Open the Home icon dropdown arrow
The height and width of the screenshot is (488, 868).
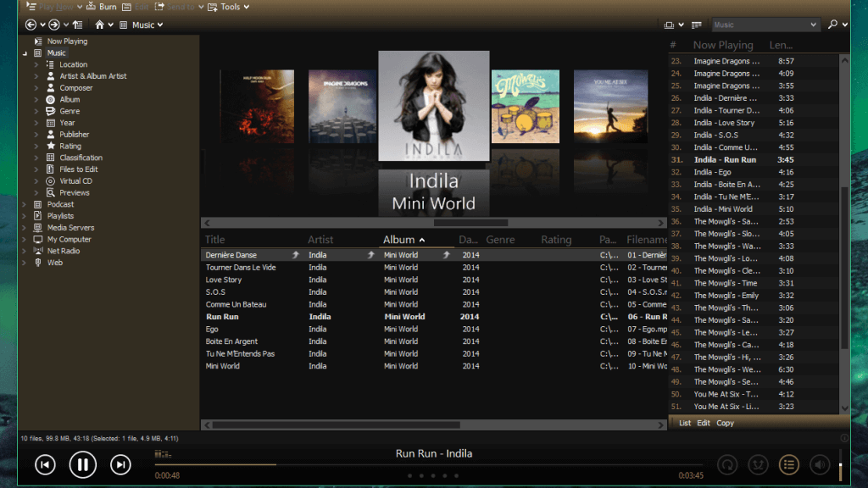111,25
